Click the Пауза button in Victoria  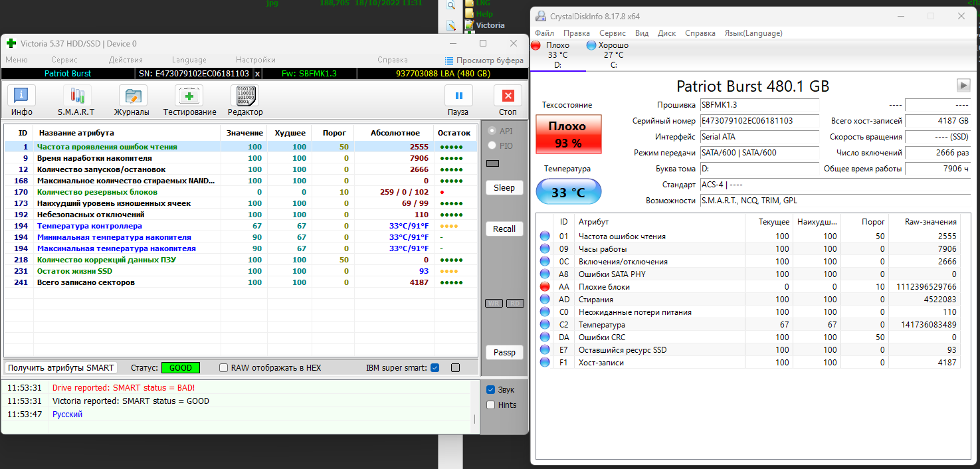point(458,101)
